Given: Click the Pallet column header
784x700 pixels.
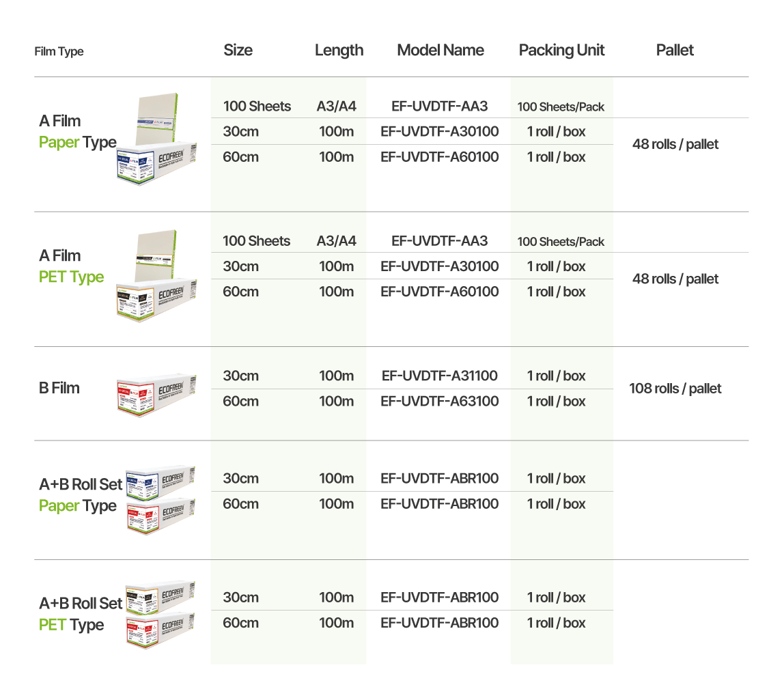Looking at the screenshot, I should (x=675, y=51).
